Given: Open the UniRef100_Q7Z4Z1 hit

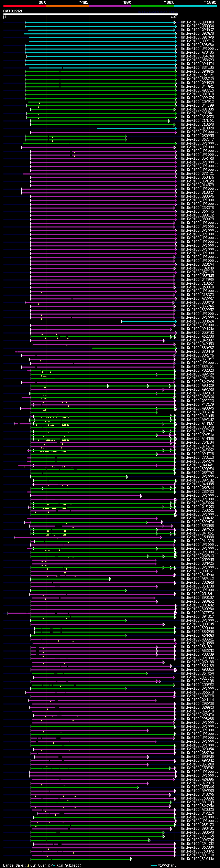Looking at the screenshot, I should [197, 174].
